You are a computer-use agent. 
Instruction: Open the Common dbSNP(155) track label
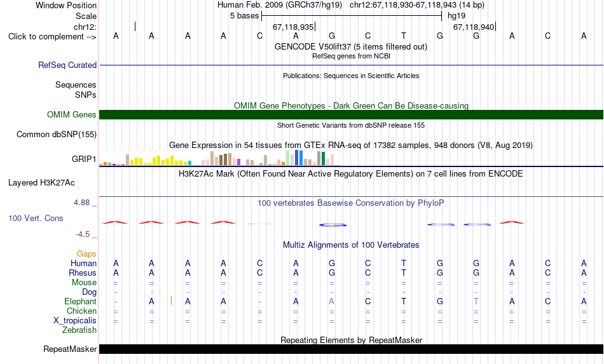(57, 134)
